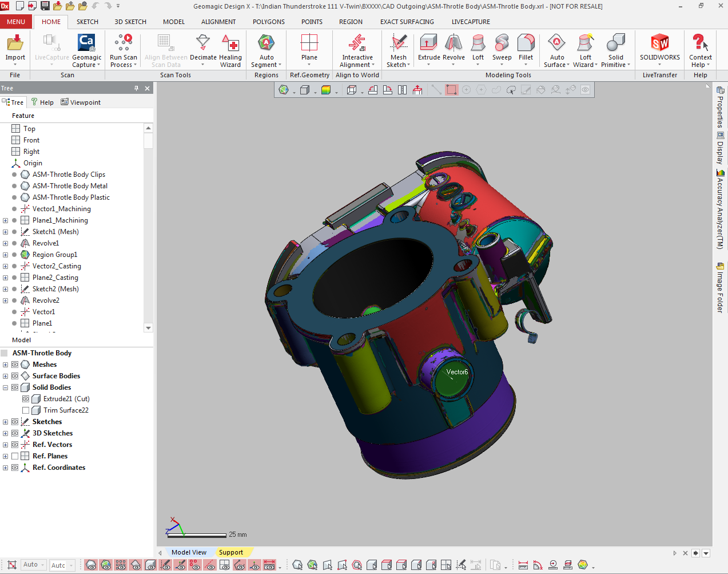Screen dimensions: 728x574
Task: Pin the Tree panel
Action: tap(136, 88)
